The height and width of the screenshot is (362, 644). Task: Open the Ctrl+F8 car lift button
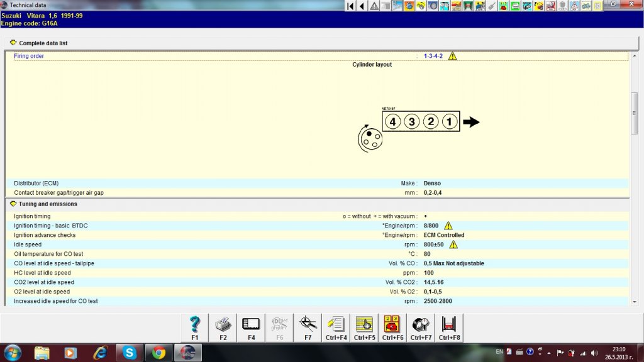[450, 328]
